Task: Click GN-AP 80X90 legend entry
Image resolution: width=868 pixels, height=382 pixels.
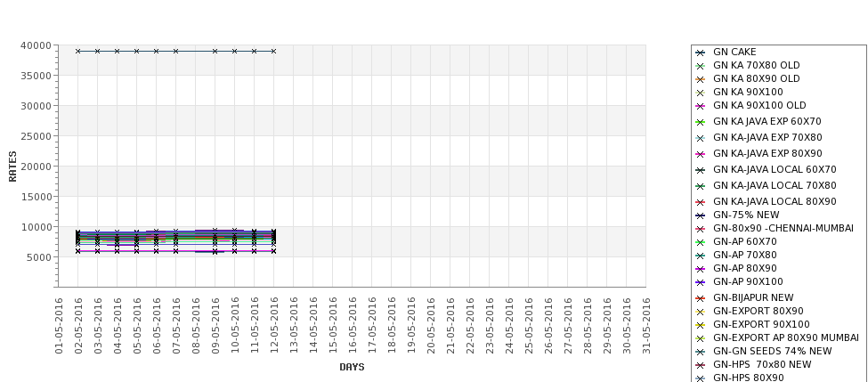Action: (x=744, y=268)
